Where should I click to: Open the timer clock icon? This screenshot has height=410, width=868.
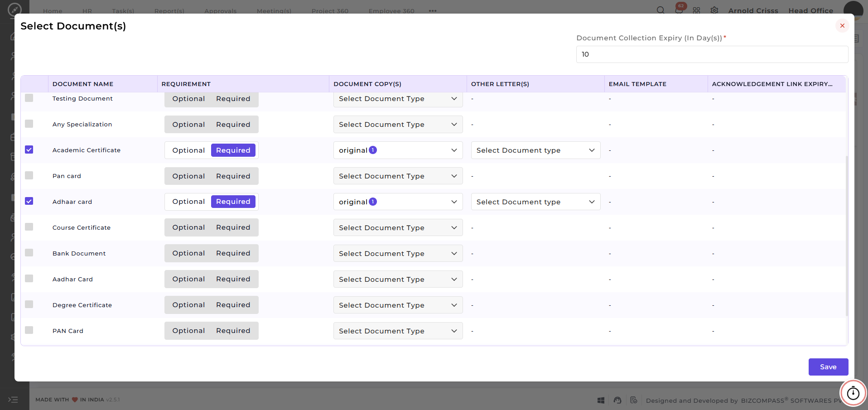pyautogui.click(x=853, y=393)
